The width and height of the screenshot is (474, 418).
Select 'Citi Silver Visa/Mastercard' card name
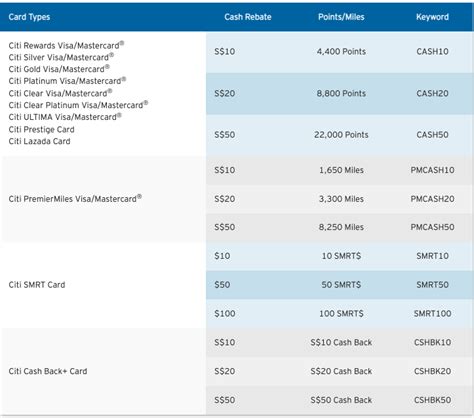pyautogui.click(x=61, y=57)
